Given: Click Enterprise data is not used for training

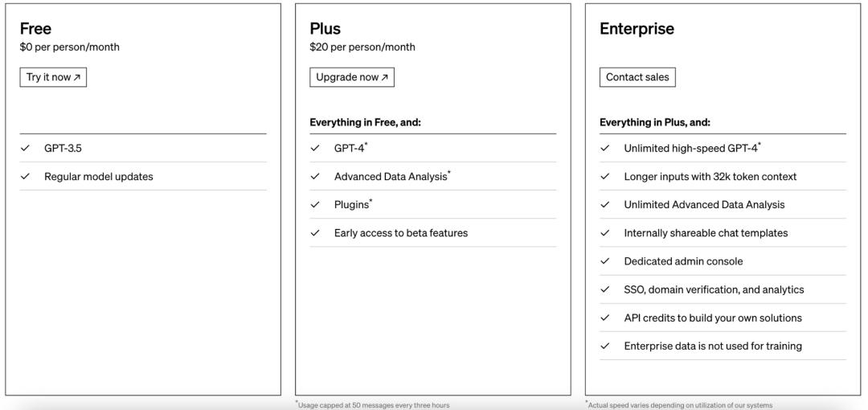Looking at the screenshot, I should coord(713,346).
